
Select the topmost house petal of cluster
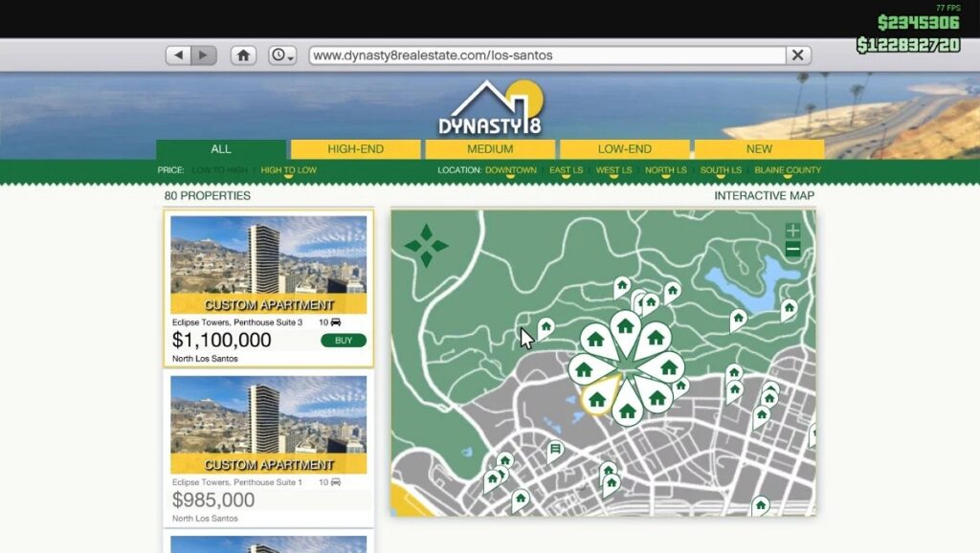[625, 327]
